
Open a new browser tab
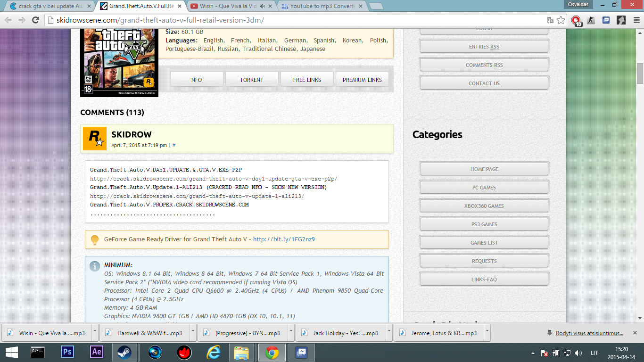pyautogui.click(x=376, y=6)
